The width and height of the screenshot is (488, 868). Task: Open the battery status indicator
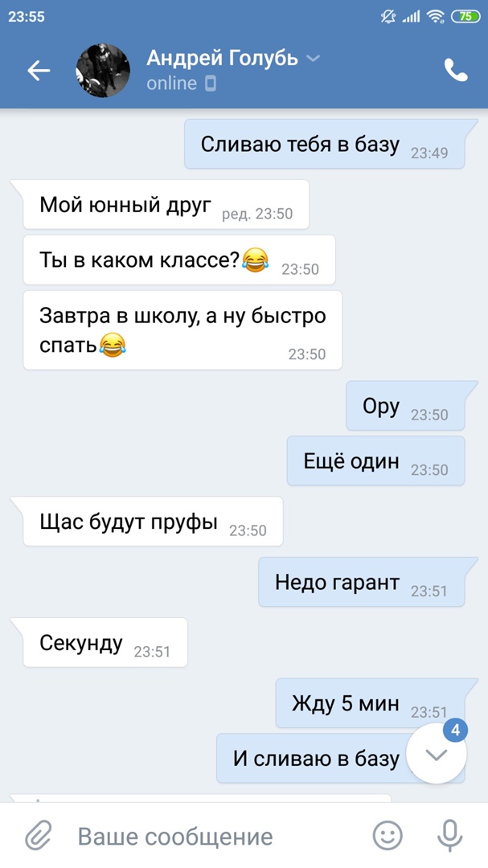click(x=466, y=17)
